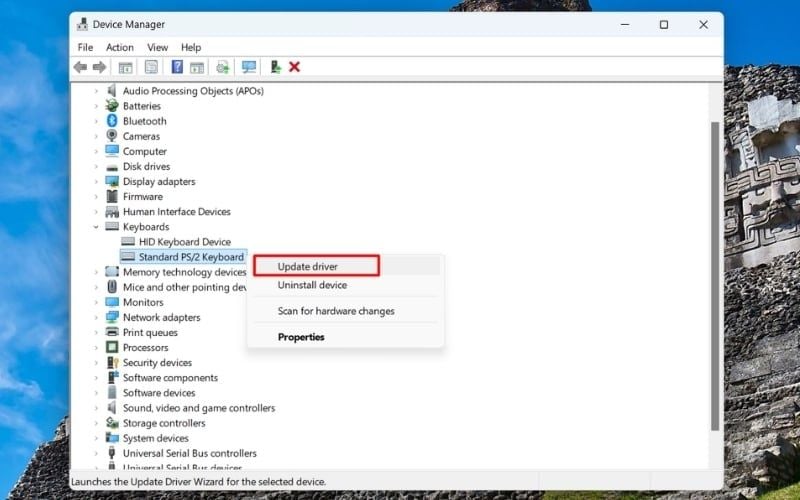Select the Processors label
The height and width of the screenshot is (500, 800).
coord(145,347)
